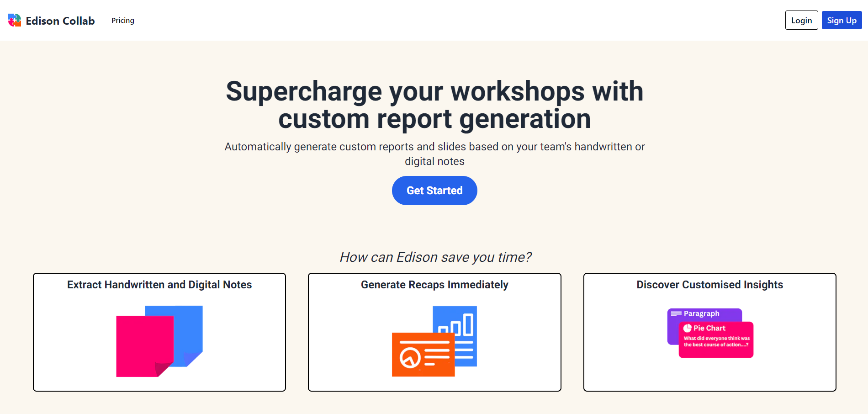Click the Get Started button

click(434, 191)
